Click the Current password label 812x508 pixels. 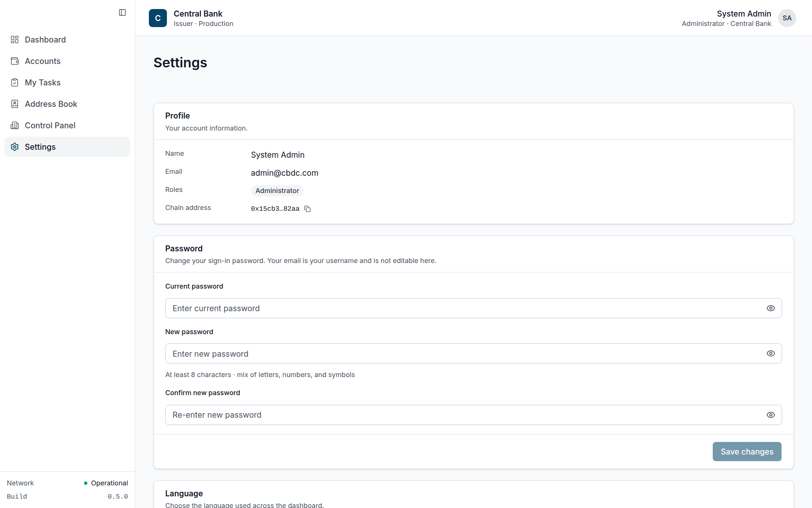(x=194, y=286)
